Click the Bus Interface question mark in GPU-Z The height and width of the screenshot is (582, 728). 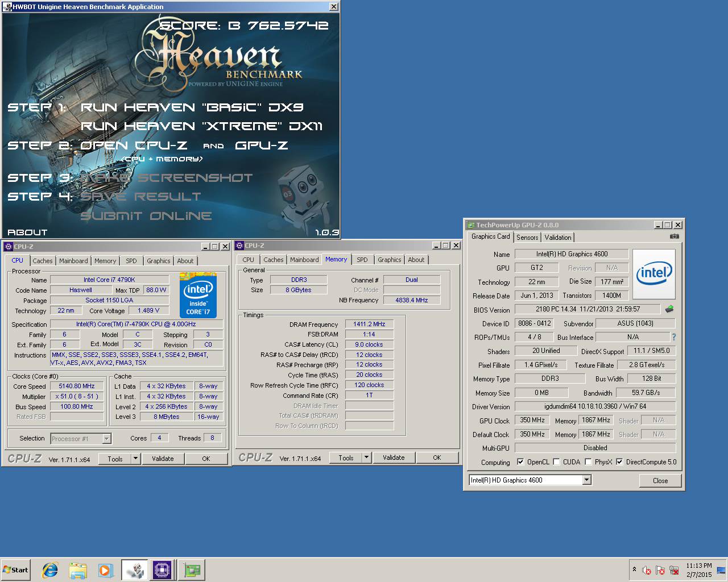click(x=674, y=337)
